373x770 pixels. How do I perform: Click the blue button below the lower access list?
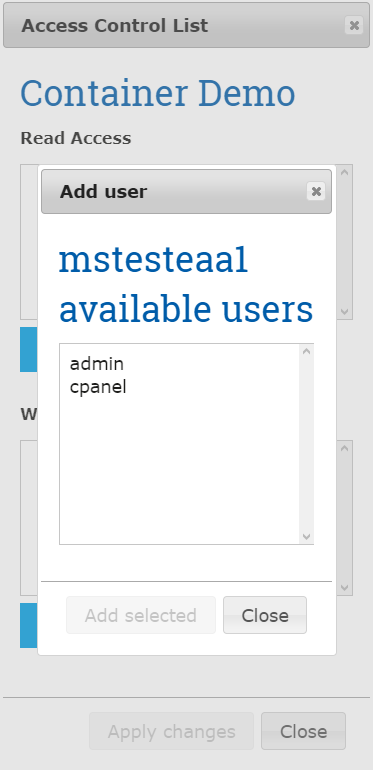point(29,626)
